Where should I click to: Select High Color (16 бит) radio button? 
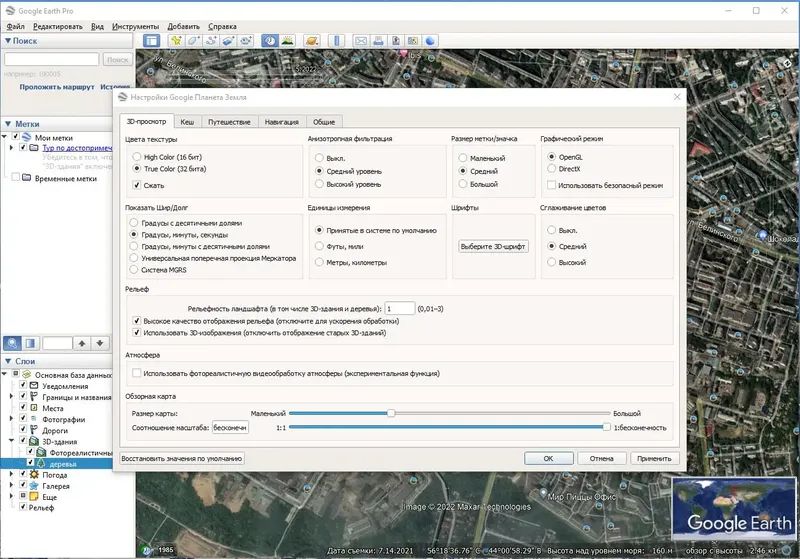tap(137, 158)
